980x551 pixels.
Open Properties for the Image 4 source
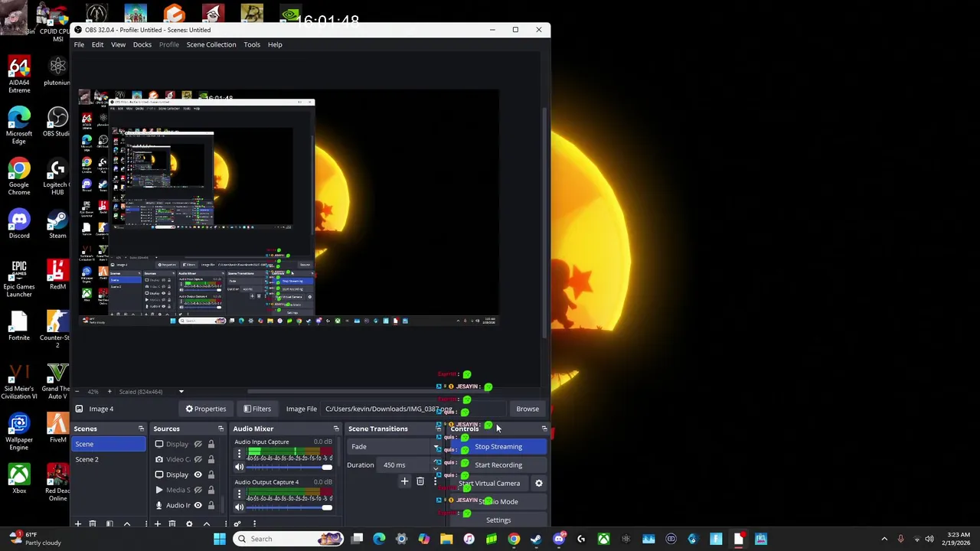point(205,409)
